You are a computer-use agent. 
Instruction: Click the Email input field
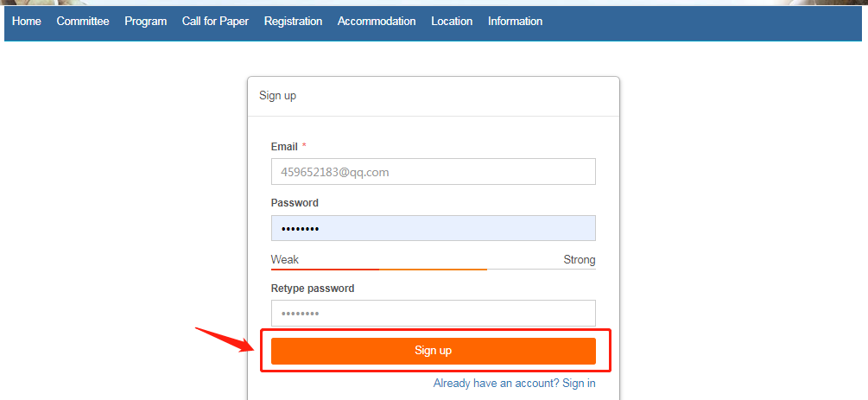[x=433, y=172]
